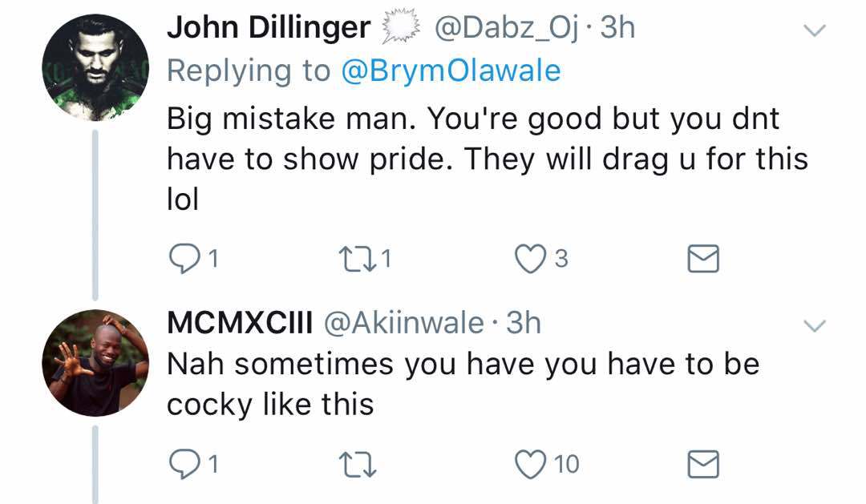866x504 pixels.
Task: View MCMXCIII's profile from the display name
Action: point(238,323)
